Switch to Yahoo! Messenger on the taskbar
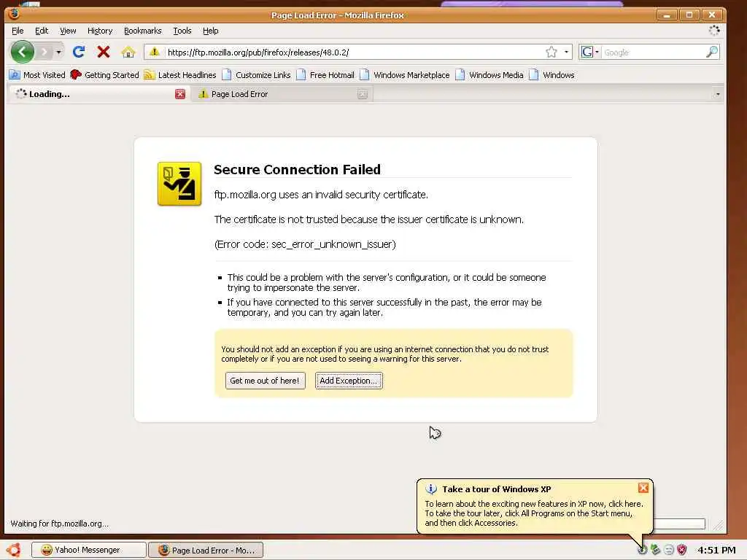The height and width of the screenshot is (560, 747). tap(88, 550)
